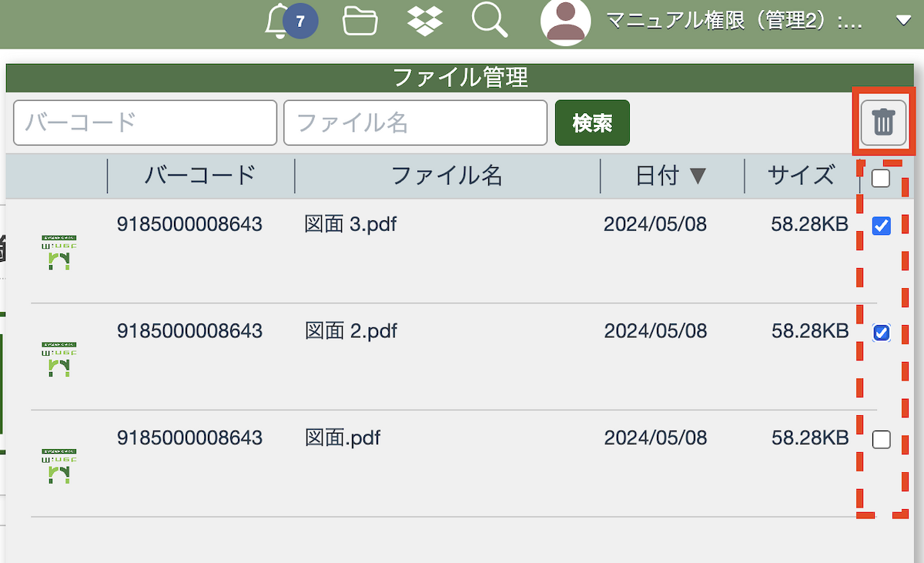Click the ファイル名 column header
Screen dimensions: 924x563
point(447,176)
